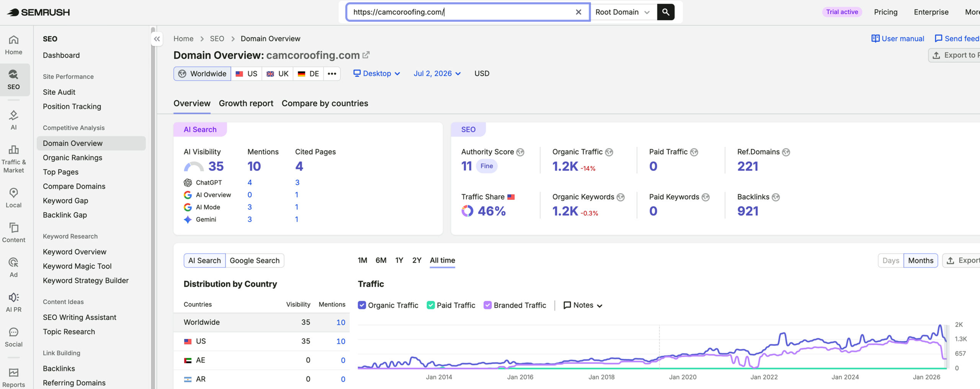Viewport: 980px width, 389px height.
Task: Clear the domain search field
Action: click(x=578, y=12)
